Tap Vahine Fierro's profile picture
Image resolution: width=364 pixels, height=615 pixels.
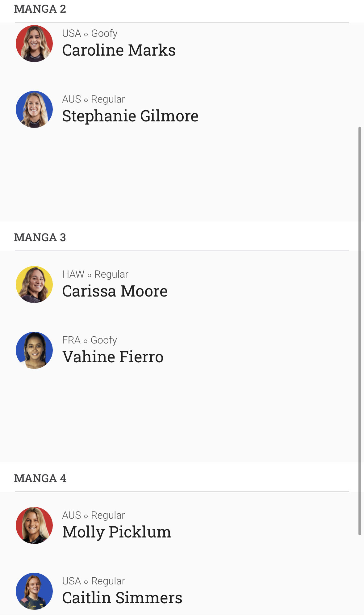tap(34, 350)
